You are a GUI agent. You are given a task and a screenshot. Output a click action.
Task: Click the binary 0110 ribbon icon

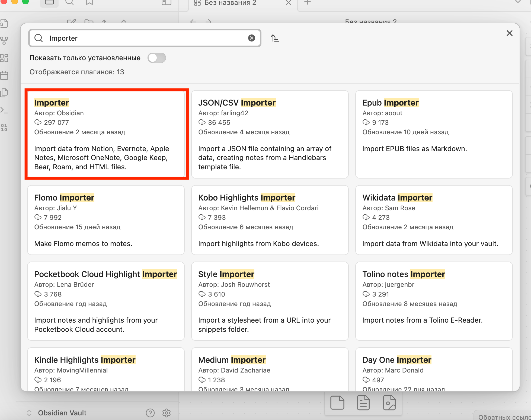pos(4,127)
